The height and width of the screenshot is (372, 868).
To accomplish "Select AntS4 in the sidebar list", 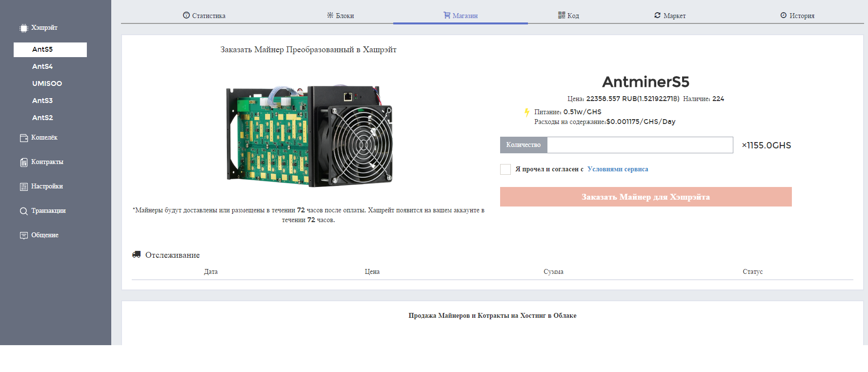I will [42, 66].
